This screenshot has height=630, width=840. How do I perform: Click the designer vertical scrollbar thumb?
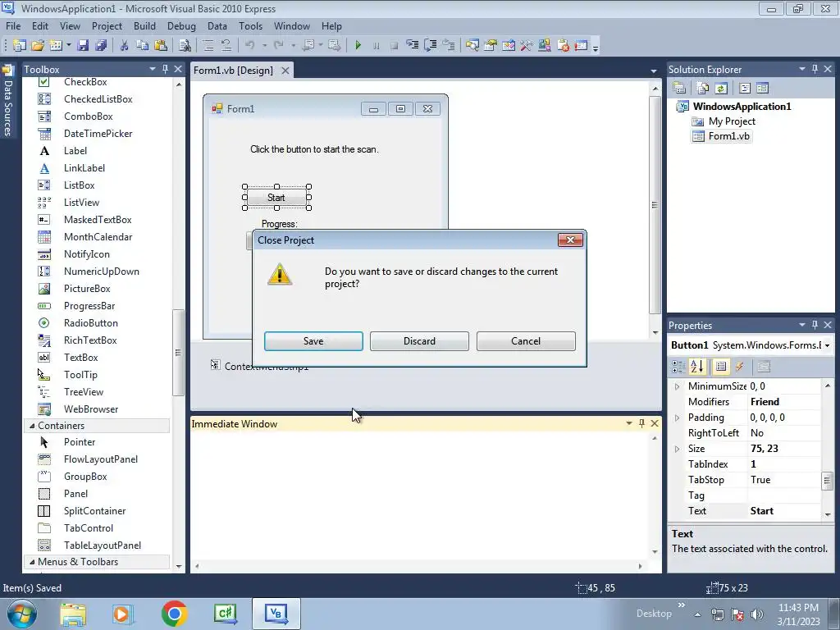click(655, 205)
